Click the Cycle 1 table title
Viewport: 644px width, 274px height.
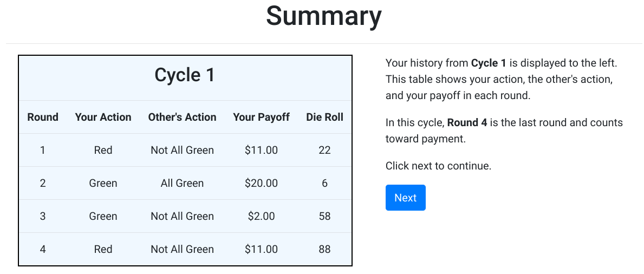point(185,75)
